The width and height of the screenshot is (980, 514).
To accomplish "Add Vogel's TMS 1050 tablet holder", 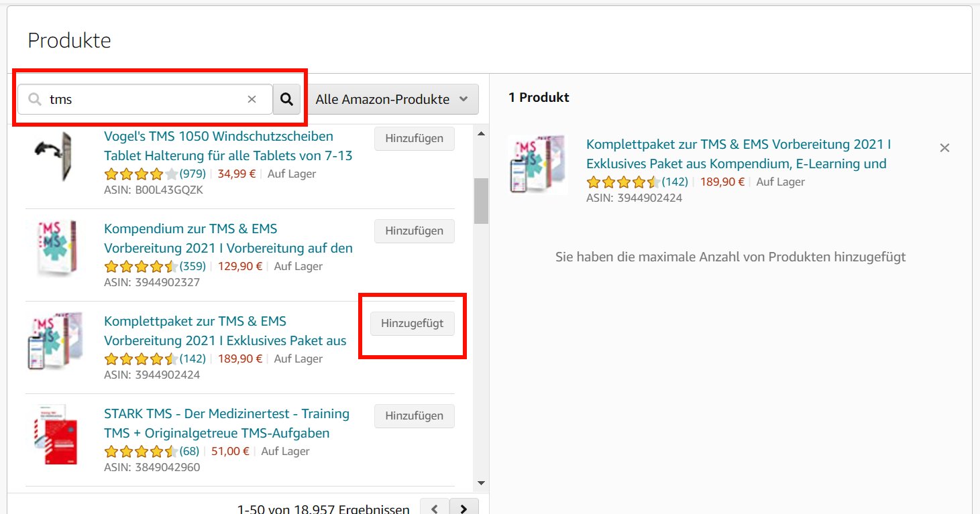I will pos(414,139).
